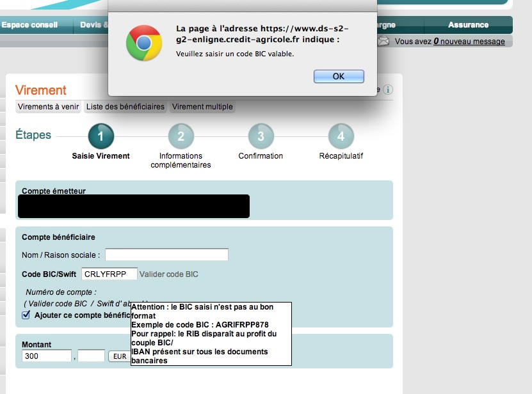Viewport: 532px width, 394px height.
Task: Click the Nom / Raison sociale field
Action: point(166,254)
